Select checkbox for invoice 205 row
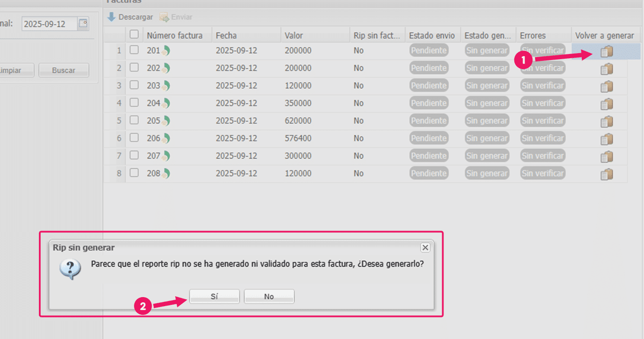This screenshot has height=339, width=644. tap(134, 120)
